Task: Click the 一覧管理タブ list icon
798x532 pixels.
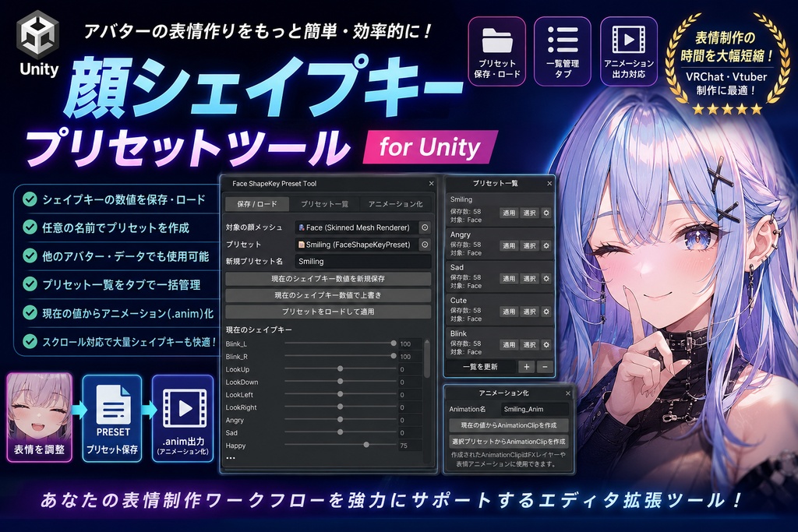Action: tap(563, 41)
